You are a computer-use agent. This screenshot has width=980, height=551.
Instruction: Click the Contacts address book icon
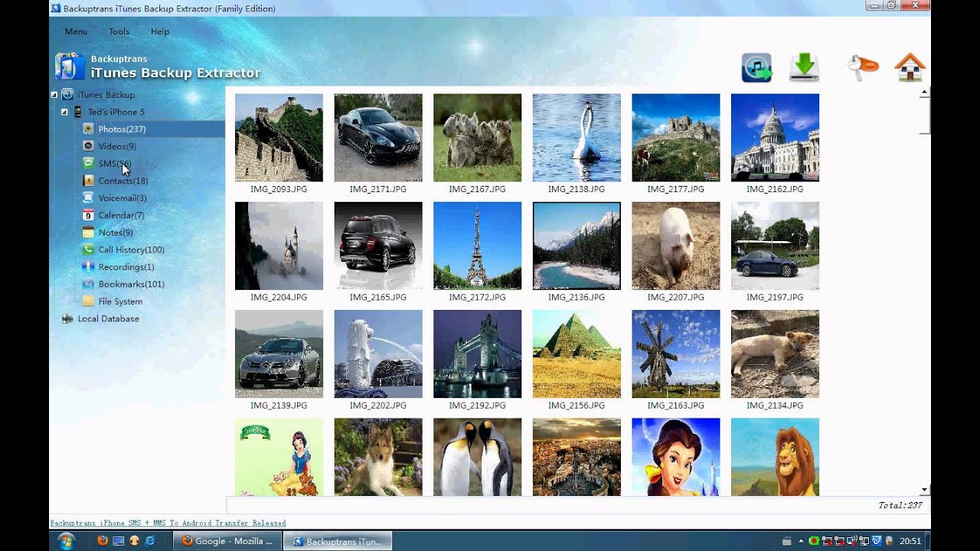coord(88,181)
